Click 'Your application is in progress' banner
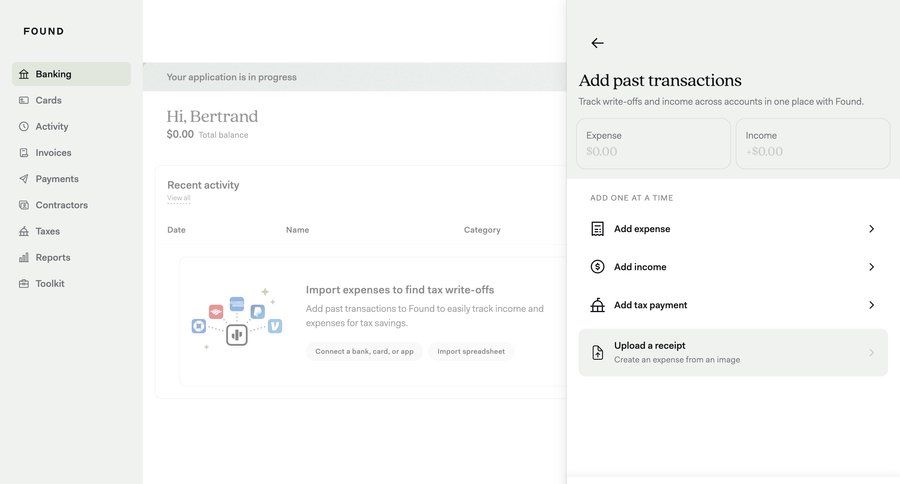Viewport: 900px width, 484px height. click(x=354, y=77)
